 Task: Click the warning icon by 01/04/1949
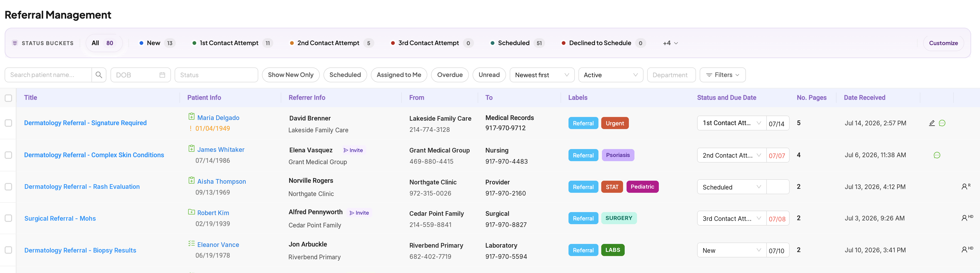click(191, 129)
